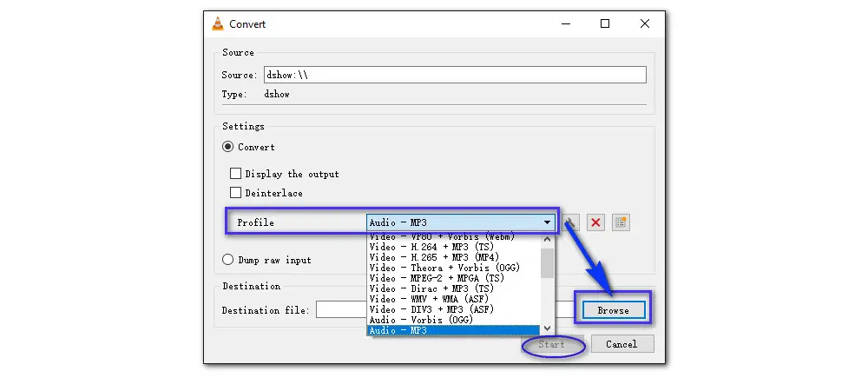Select the Dump raw input radio button

click(x=227, y=260)
